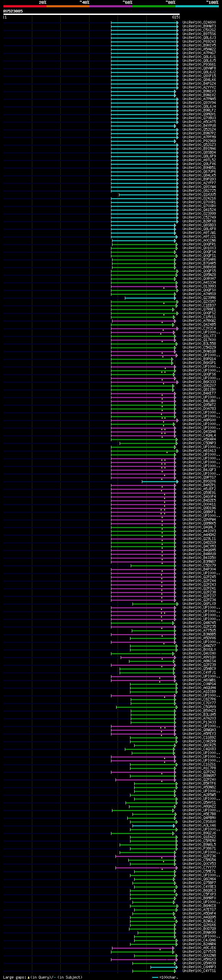Click the cyan alignment bar for UniRef100_B9N1V3
Image resolution: width=222 pixels, height=980 pixels.
pyautogui.click(x=144, y=91)
